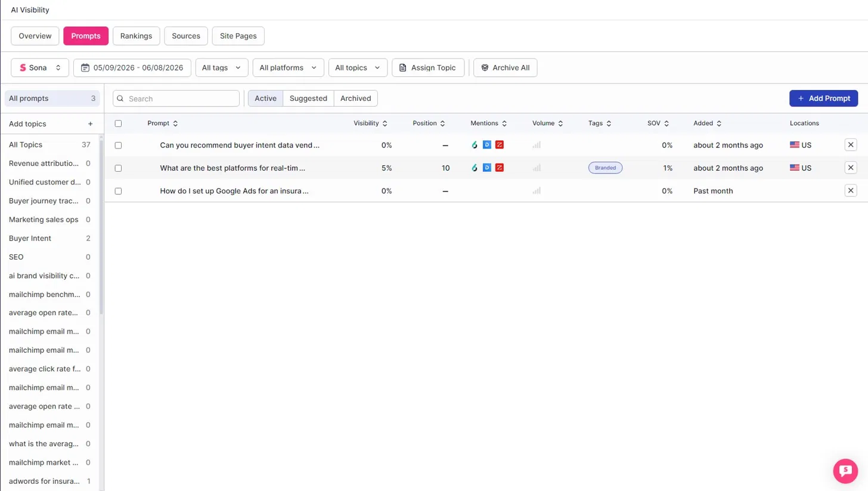Click blue D mention icon in best platforms row
868x491 pixels.
[487, 168]
